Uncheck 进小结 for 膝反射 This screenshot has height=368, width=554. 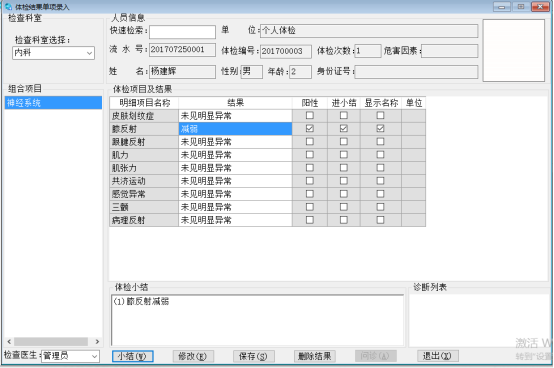(x=343, y=129)
